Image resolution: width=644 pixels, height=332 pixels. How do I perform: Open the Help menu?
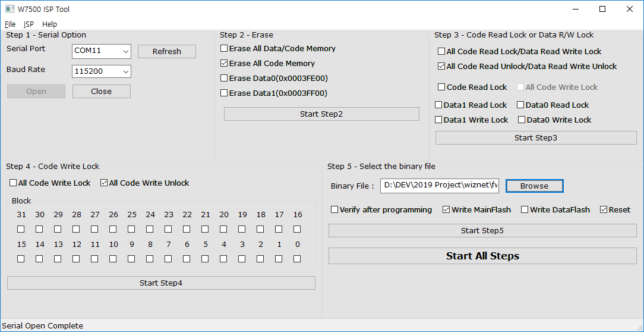(x=50, y=24)
